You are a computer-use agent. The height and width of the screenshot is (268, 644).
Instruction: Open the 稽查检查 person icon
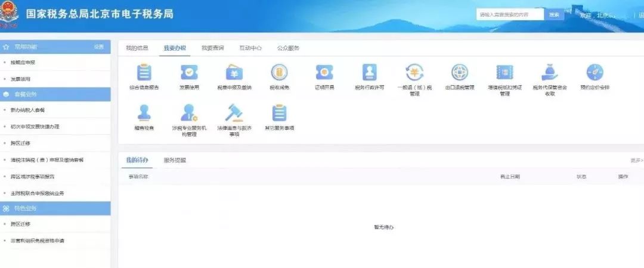click(144, 113)
